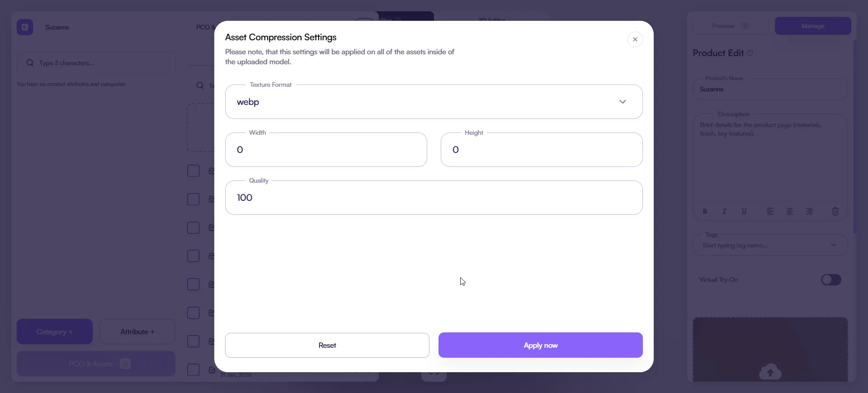Expand the Tags dropdown

(x=833, y=245)
